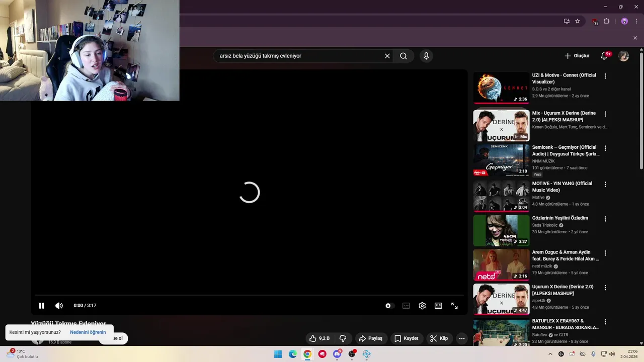Open options menu for Uçurum X Derine (Derine 2.0)
Image resolution: width=644 pixels, height=362 pixels.
tap(605, 288)
